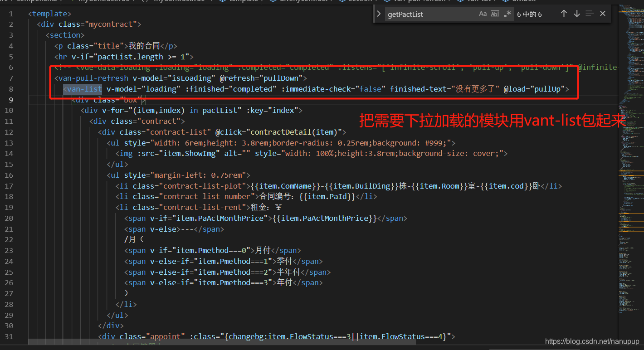The height and width of the screenshot is (350, 644).
Task: Expand the replace field chevron
Action: (379, 14)
